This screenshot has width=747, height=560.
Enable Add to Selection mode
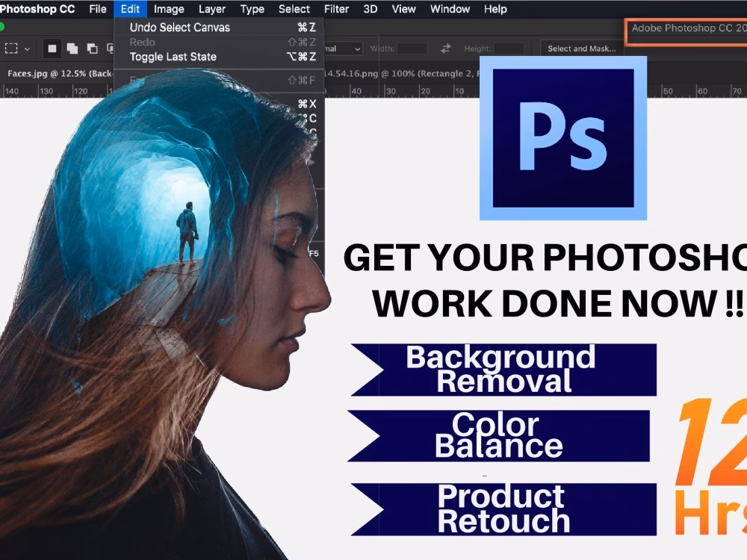point(72,48)
